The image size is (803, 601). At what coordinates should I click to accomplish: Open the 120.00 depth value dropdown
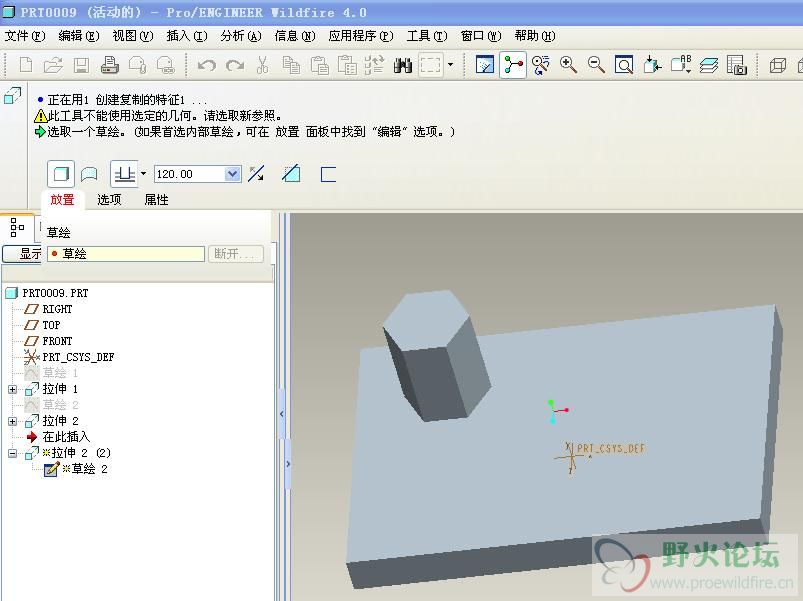point(233,174)
